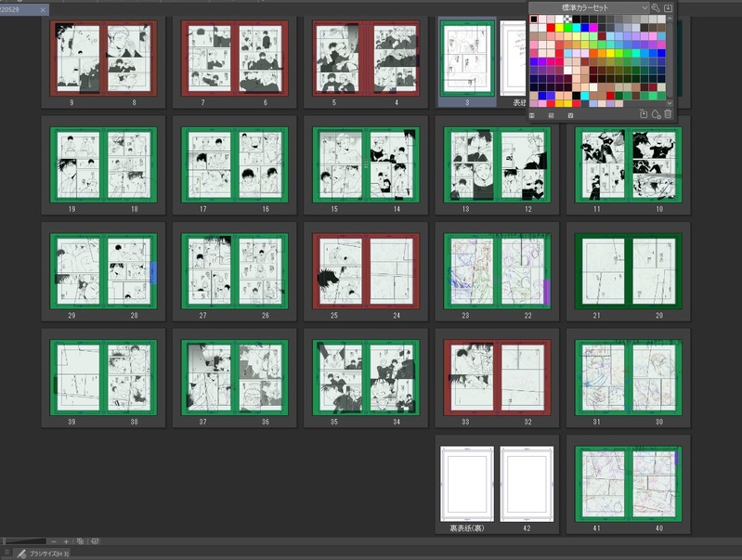The image size is (742, 560).
Task: Select the page 21 thumbnail
Action: click(603, 271)
